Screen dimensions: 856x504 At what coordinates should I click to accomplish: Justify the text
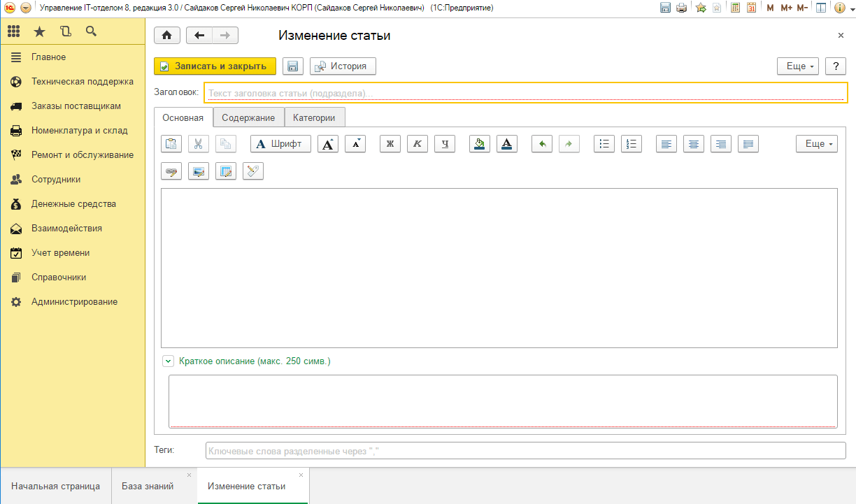(x=748, y=144)
